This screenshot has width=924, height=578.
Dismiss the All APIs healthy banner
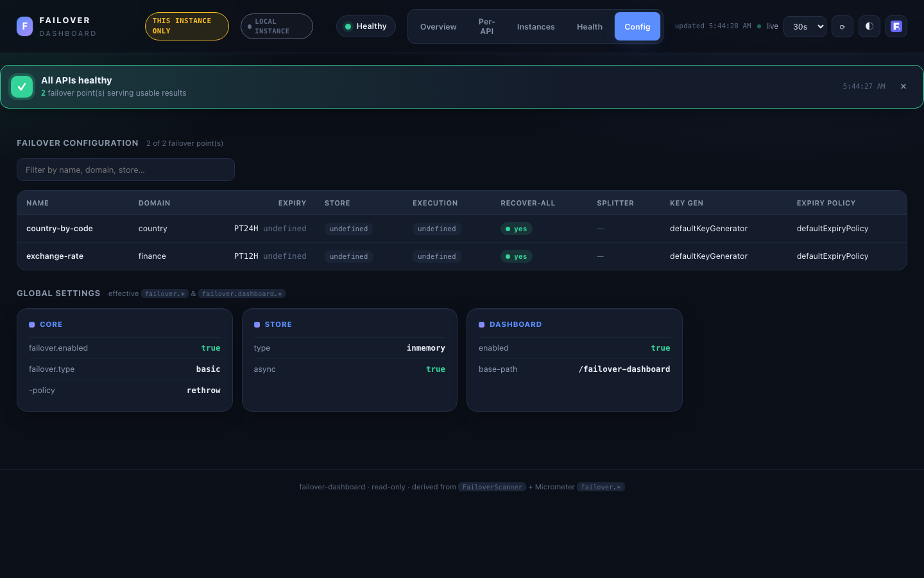pos(903,87)
